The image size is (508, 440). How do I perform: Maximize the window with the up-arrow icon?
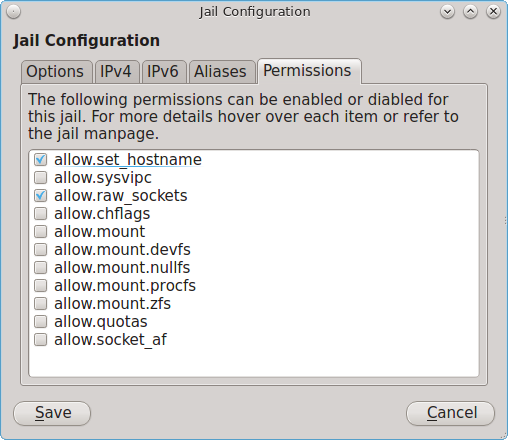(470, 12)
